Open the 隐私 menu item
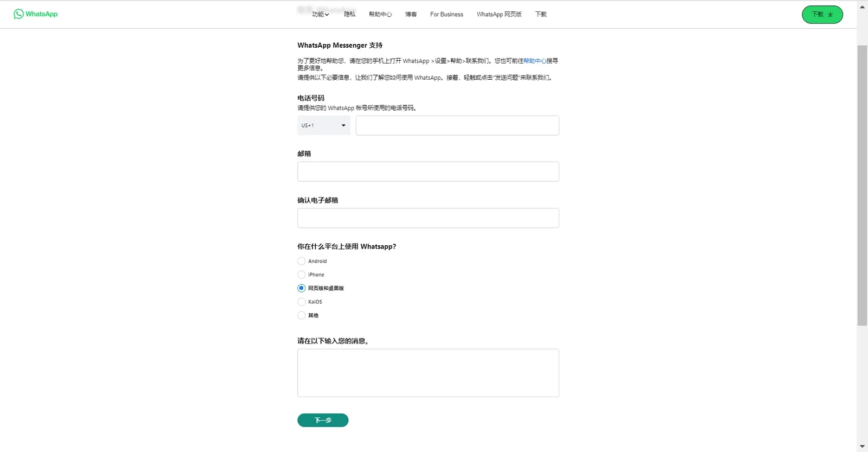This screenshot has width=868, height=452. click(349, 15)
